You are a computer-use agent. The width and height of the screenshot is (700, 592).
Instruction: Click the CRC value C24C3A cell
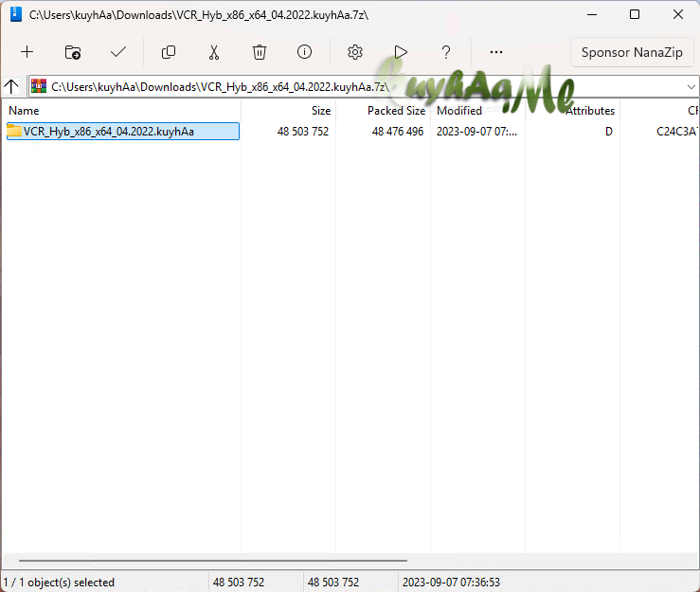pos(676,132)
